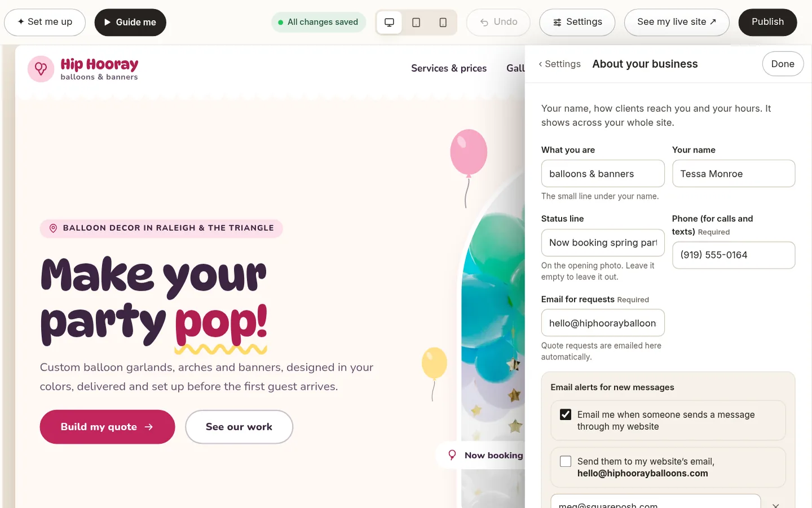Click the Hip Hooray balloon logo
This screenshot has width=812, height=508.
click(41, 69)
